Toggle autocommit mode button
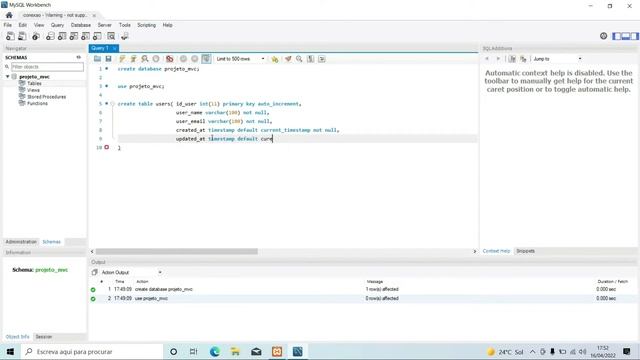Screen dimensions: 640x360 point(206,59)
